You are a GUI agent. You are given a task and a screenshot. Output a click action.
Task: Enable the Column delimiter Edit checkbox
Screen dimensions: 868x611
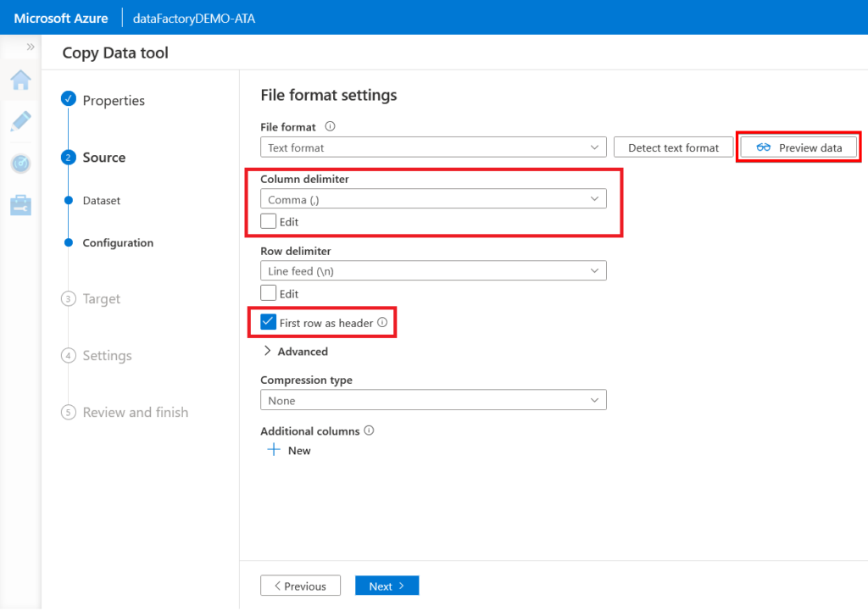click(269, 222)
